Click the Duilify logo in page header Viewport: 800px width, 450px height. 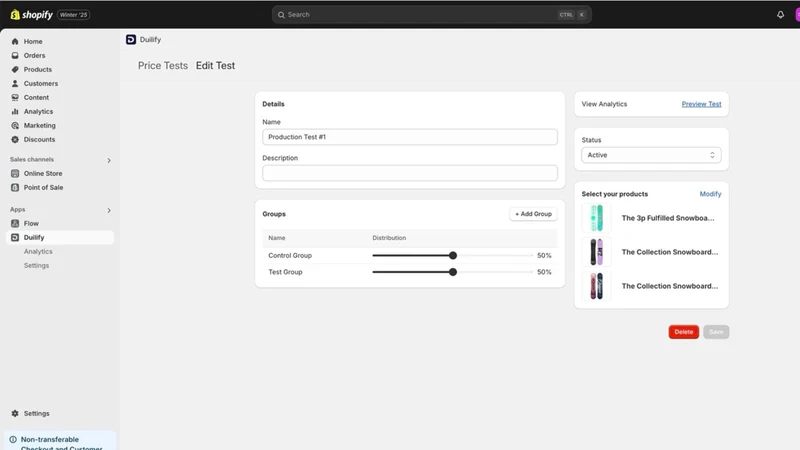pos(131,39)
